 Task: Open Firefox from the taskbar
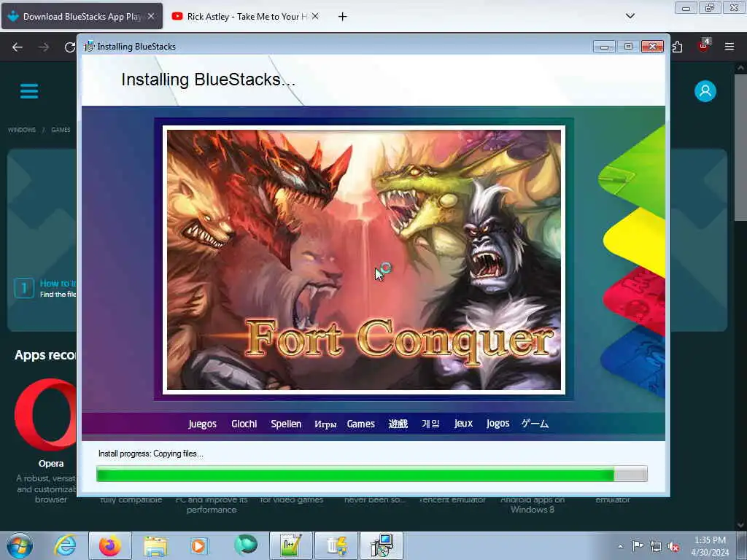click(110, 545)
